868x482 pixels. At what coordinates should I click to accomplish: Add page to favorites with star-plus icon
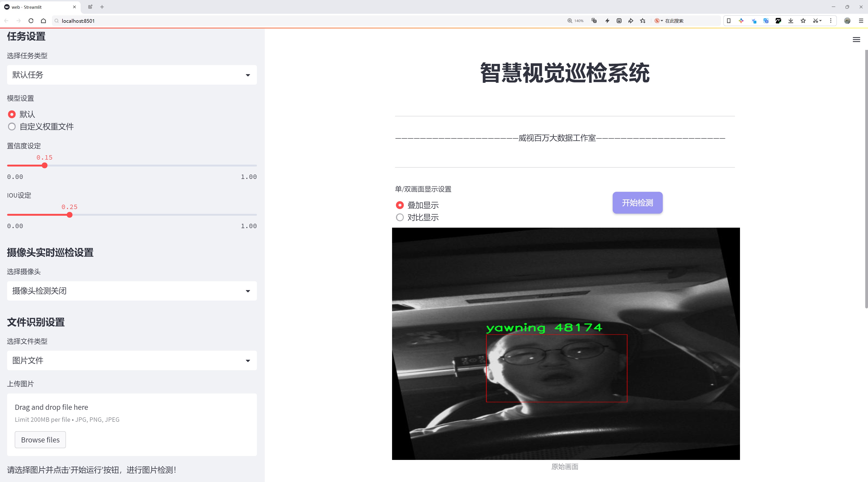point(643,20)
